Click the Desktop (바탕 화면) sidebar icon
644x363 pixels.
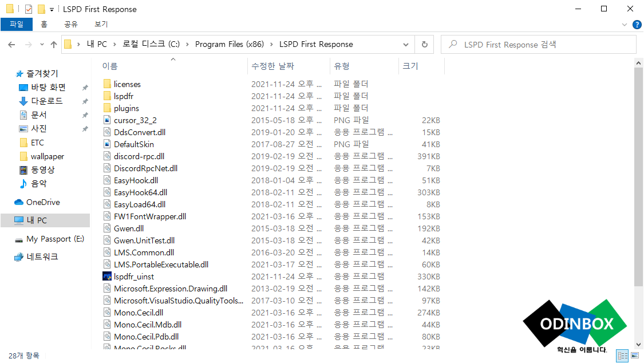tap(23, 88)
